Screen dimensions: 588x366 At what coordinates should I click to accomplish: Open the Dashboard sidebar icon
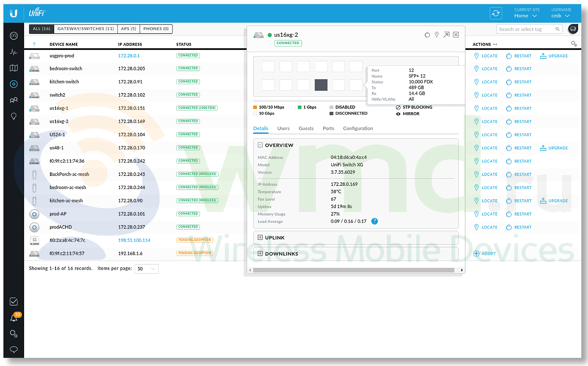pos(13,35)
